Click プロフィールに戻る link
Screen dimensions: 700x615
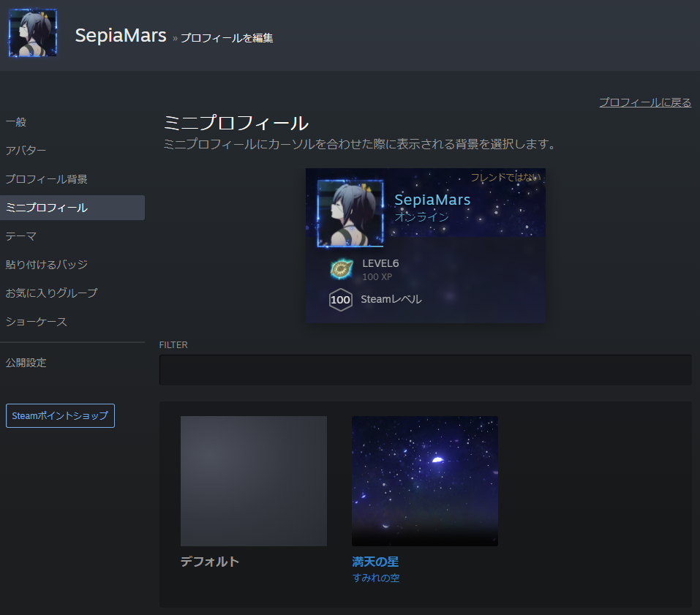click(x=645, y=102)
